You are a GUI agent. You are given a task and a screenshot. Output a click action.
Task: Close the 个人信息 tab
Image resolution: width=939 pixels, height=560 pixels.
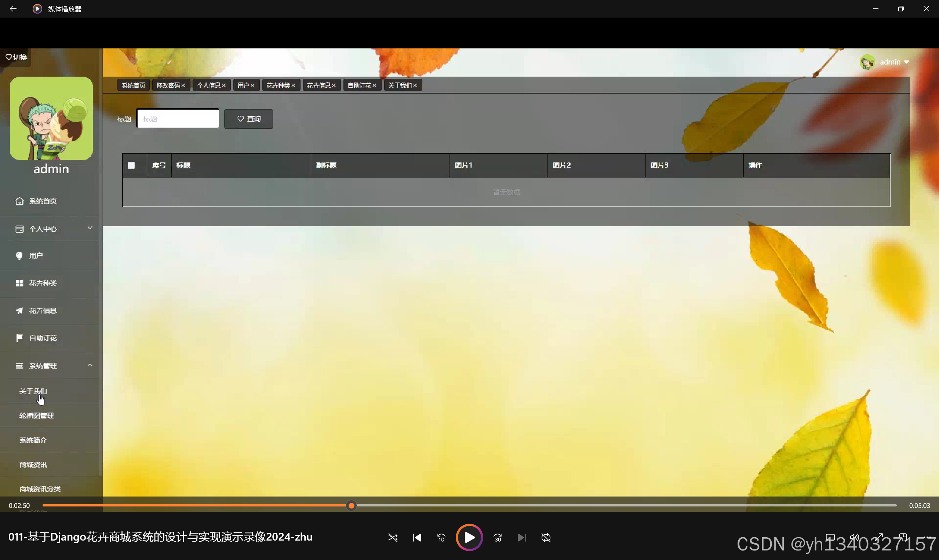pos(224,86)
